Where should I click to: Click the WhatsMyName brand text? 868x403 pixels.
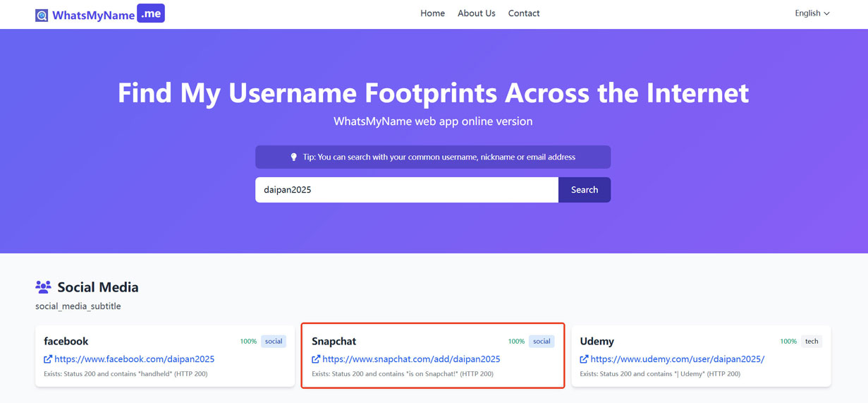click(93, 16)
